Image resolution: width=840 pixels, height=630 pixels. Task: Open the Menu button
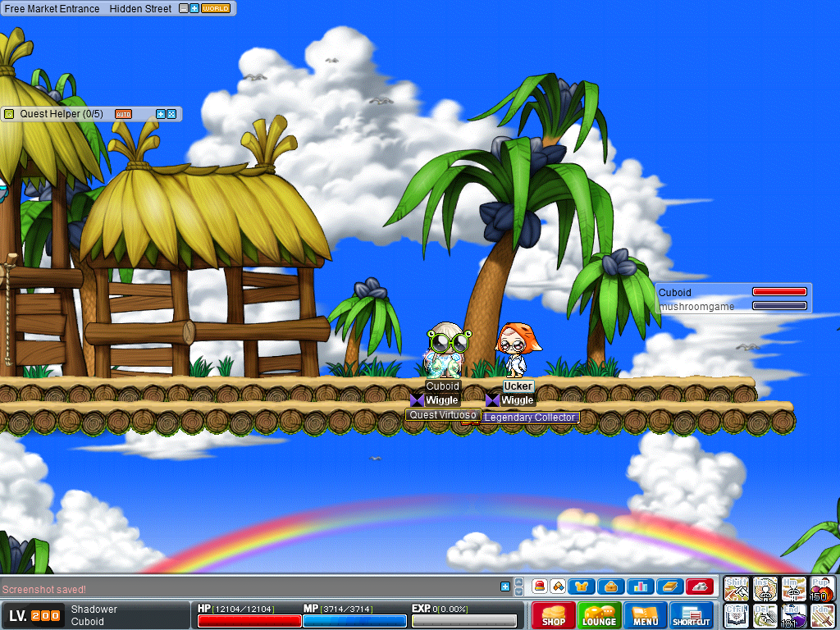pos(645,615)
